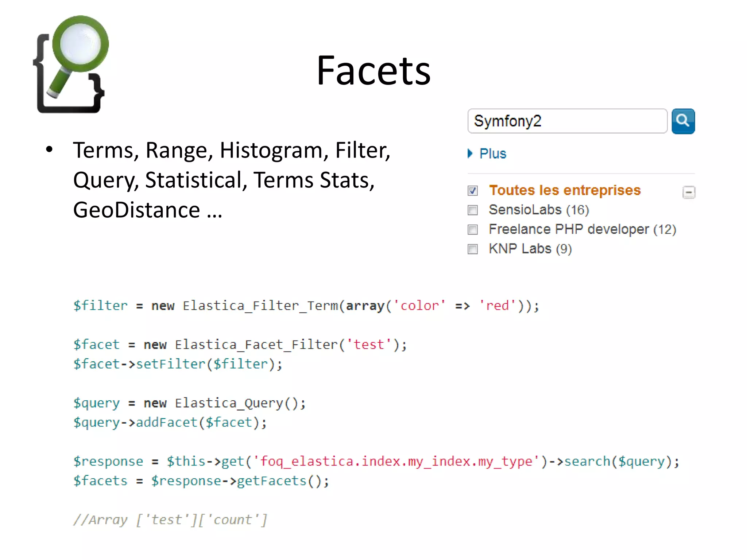The width and height of the screenshot is (747, 560).
Task: Click the code line $facet->setFilter($filter);
Action: pos(178,364)
